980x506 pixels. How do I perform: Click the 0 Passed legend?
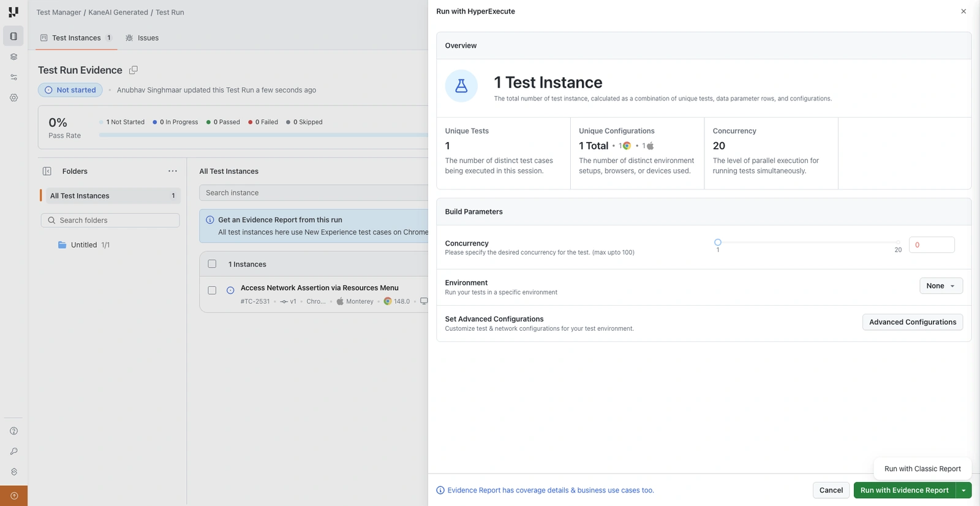(223, 122)
